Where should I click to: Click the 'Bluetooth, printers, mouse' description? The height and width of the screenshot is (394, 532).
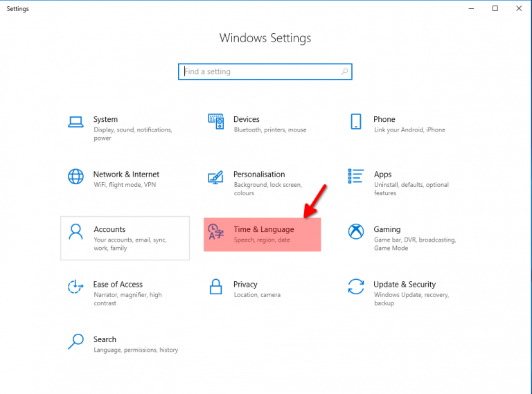[270, 130]
